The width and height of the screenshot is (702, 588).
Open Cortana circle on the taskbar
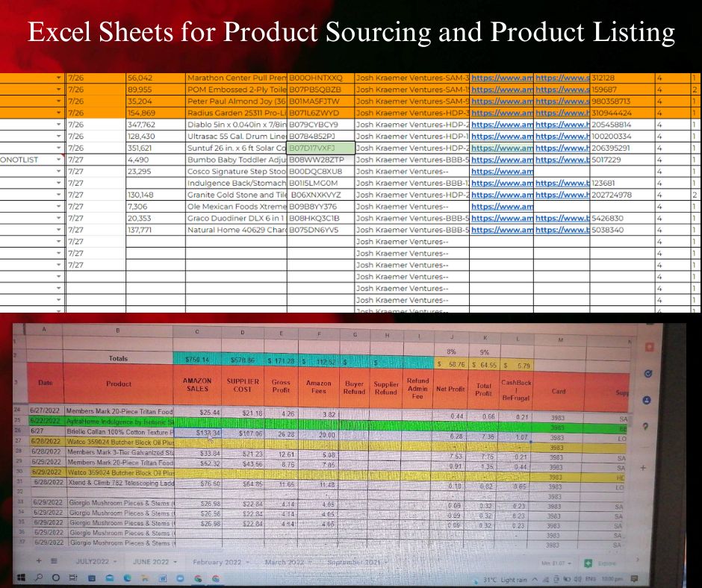coord(56,578)
